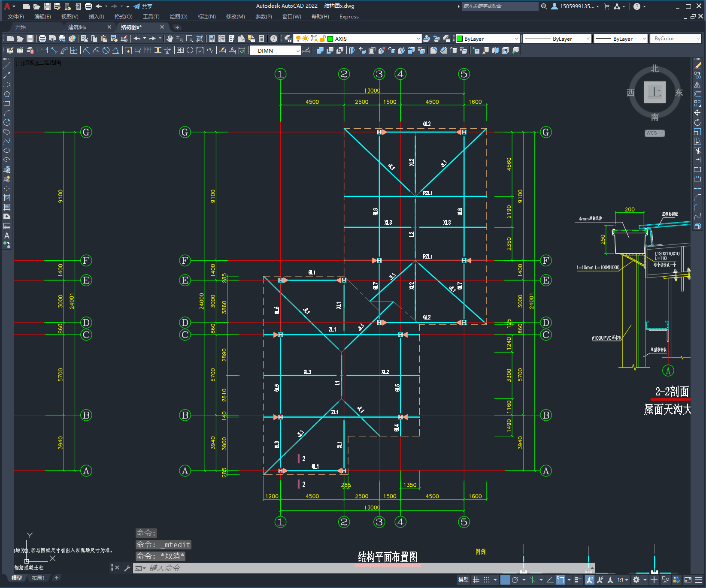Toggle 2D Object Snap in status bar
This screenshot has width=706, height=588.
561,580
